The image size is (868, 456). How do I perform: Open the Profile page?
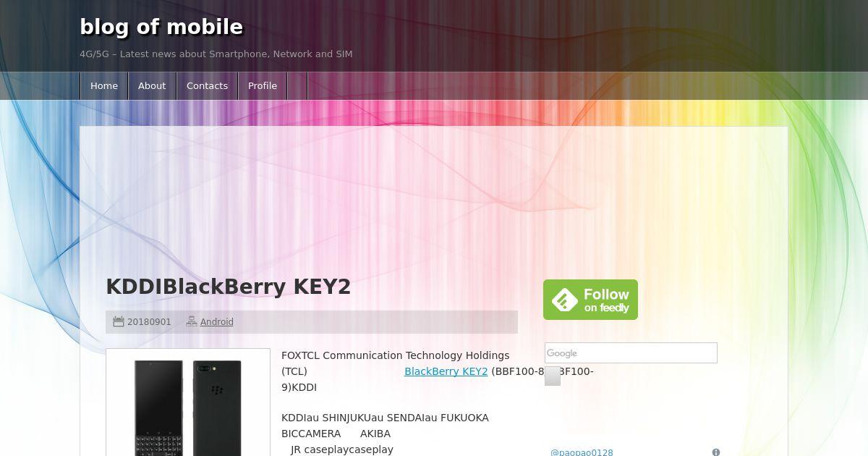(x=263, y=85)
